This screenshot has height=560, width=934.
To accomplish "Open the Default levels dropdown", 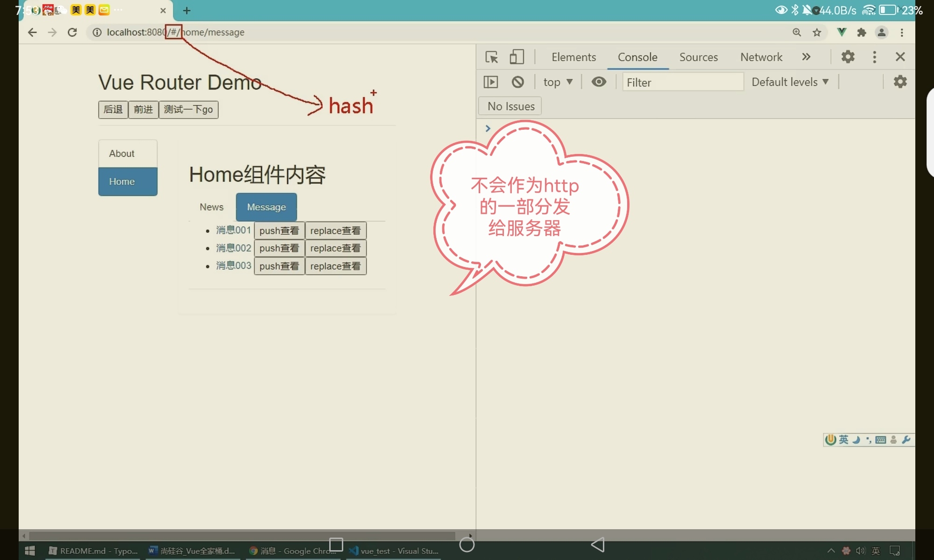I will tap(790, 82).
